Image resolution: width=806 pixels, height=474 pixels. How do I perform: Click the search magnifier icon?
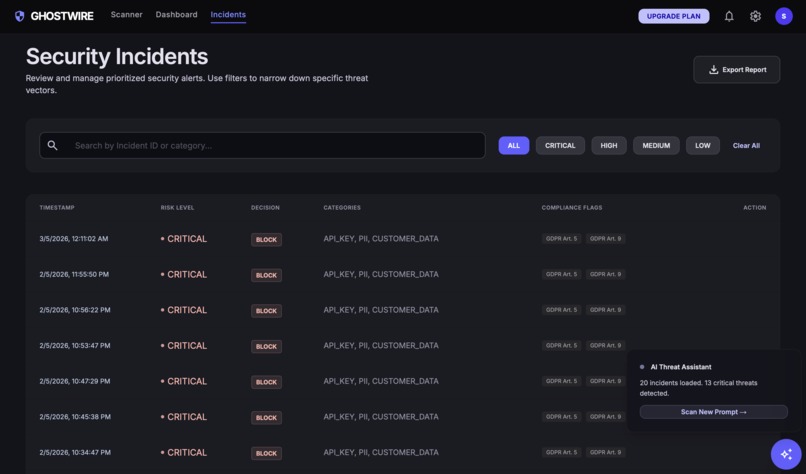[52, 145]
